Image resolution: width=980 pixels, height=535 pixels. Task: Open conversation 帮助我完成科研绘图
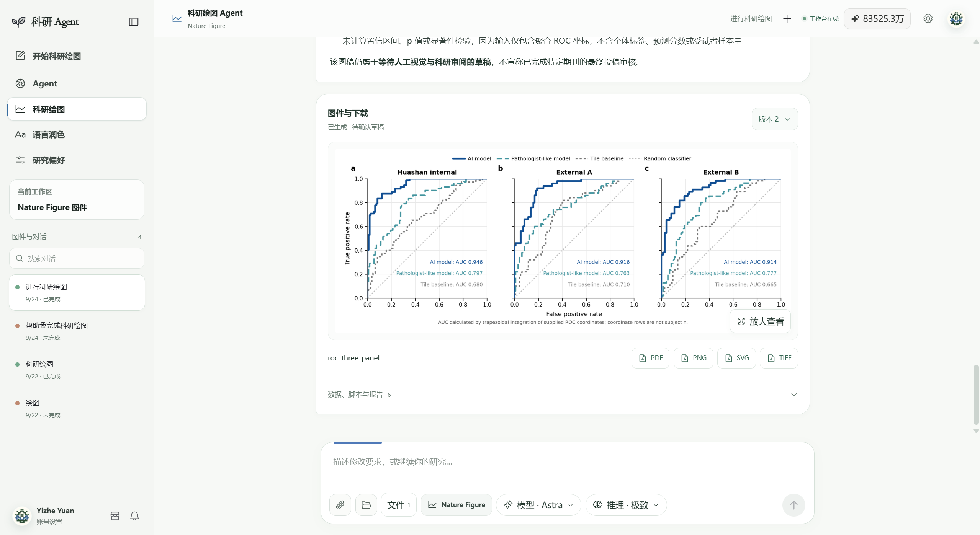pos(77,331)
